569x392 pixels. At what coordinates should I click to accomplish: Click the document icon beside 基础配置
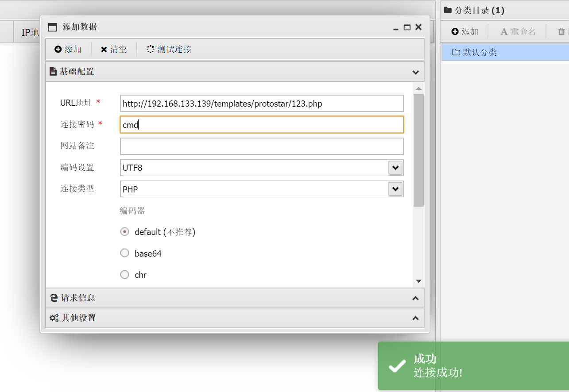53,71
